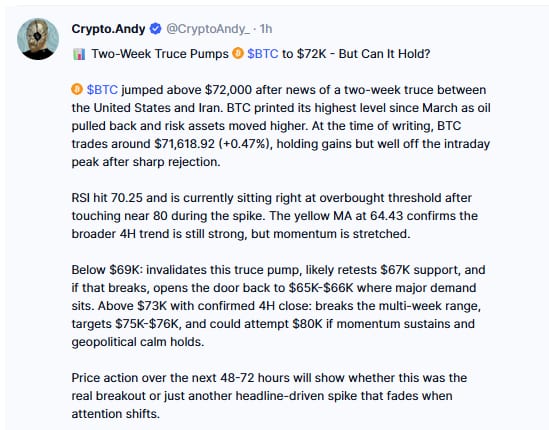Click the "But Can It Hold?" headline text
549x430 pixels.
pyautogui.click(x=384, y=54)
